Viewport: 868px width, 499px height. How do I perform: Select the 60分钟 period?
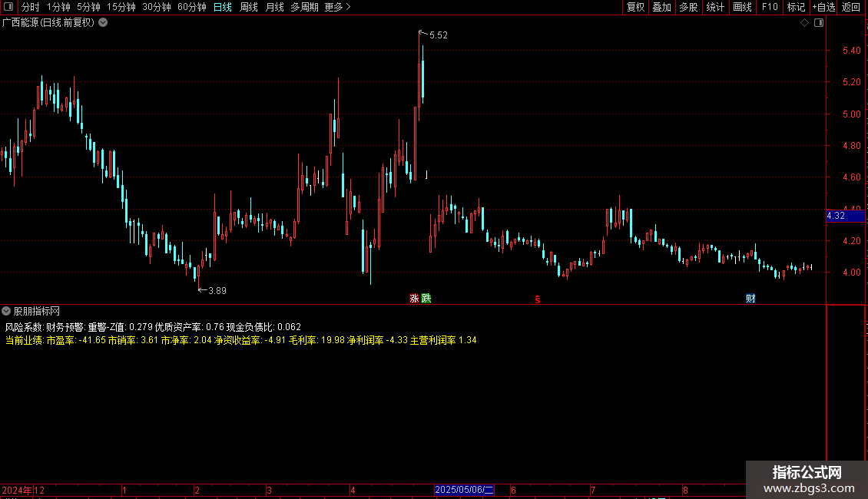192,7
